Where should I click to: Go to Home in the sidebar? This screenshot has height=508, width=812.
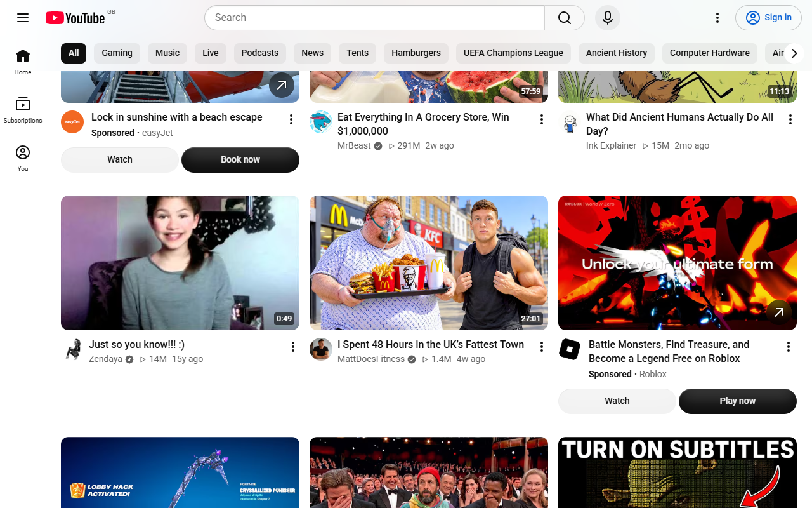click(23, 62)
